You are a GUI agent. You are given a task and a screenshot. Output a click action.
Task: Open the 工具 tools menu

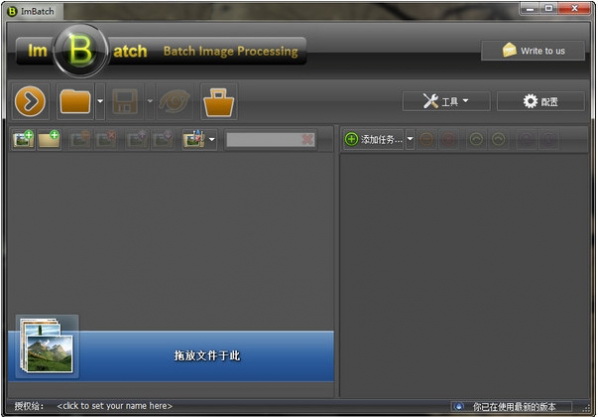(x=446, y=101)
